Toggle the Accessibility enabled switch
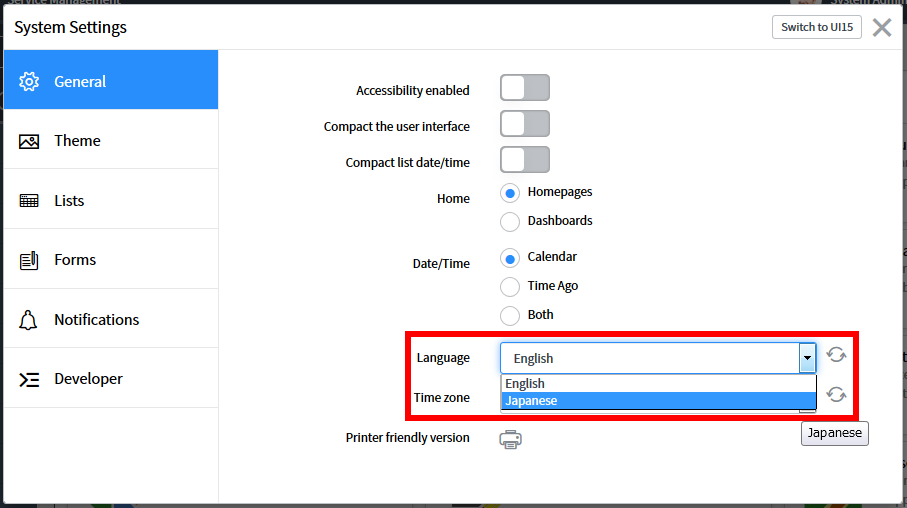Screen dimensions: 907x508 (525, 88)
